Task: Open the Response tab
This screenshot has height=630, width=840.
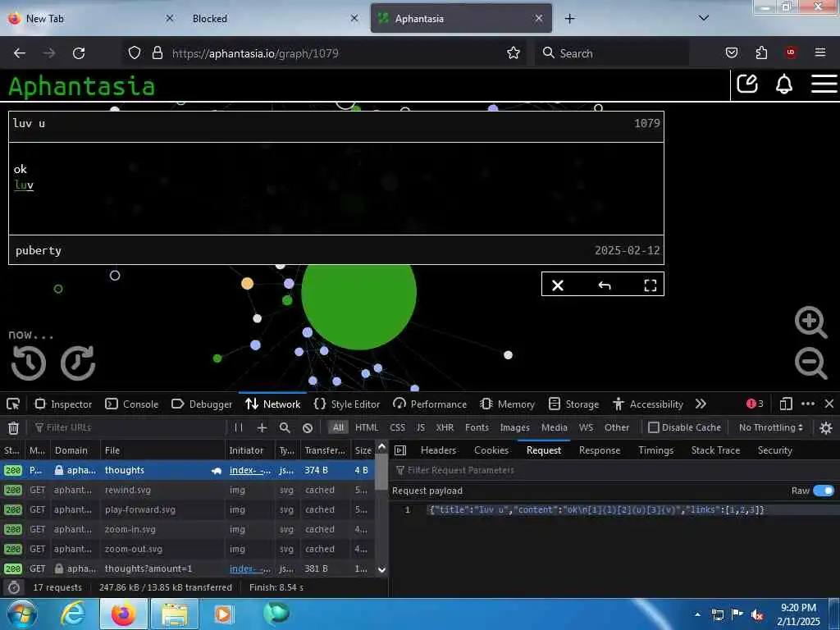Action: coord(600,450)
